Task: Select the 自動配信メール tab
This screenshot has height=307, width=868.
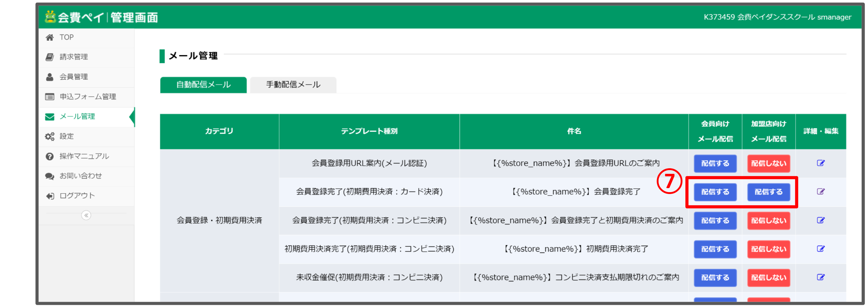Action: 202,85
